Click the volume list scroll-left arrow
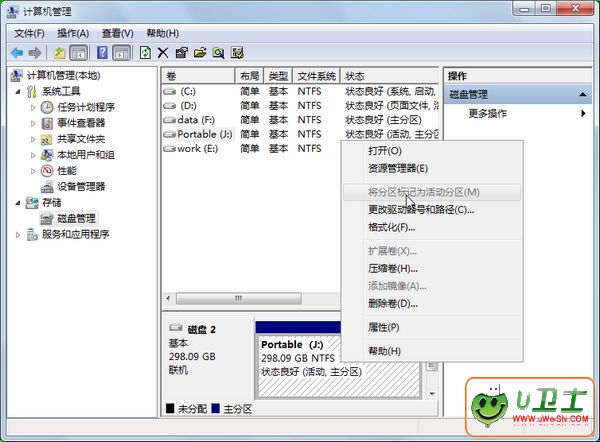The height and width of the screenshot is (442, 600). tap(168, 298)
